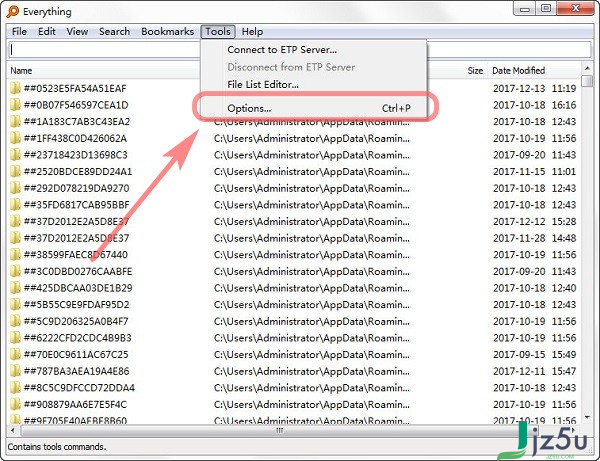Select folder icon of ##8C5C9DFCCD72DDA4

(15, 388)
